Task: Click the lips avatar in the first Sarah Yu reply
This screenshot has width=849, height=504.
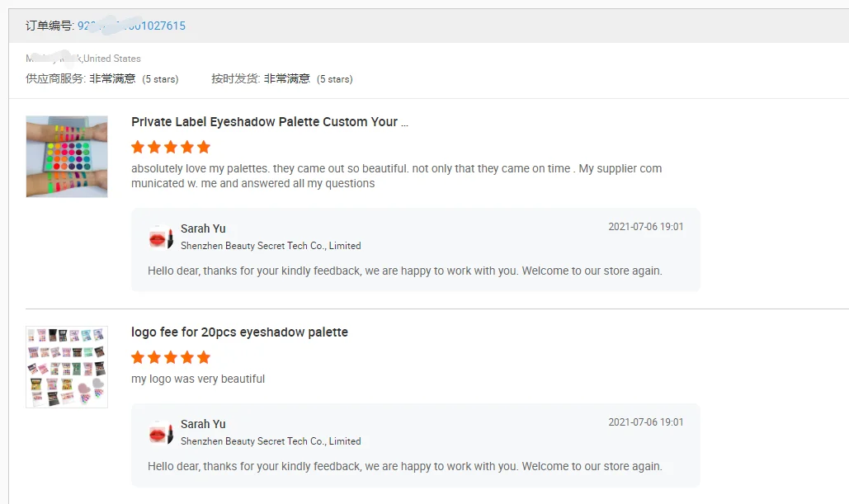Action: (160, 238)
